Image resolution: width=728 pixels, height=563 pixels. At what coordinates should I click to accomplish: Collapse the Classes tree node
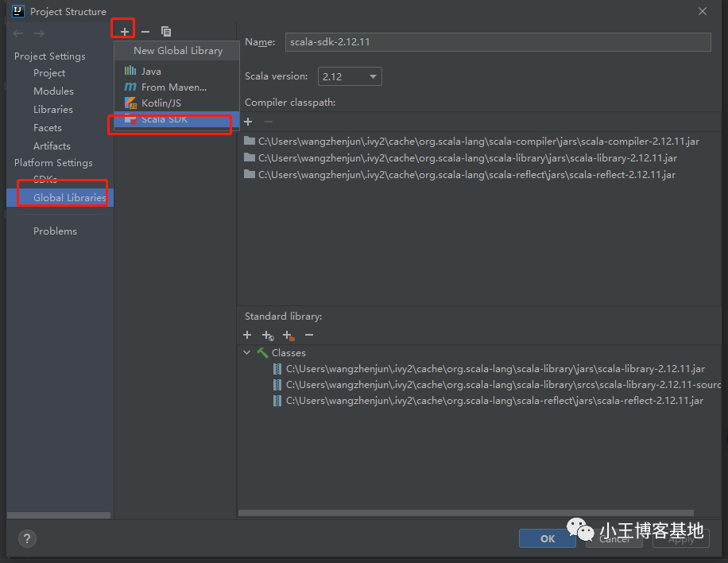tap(247, 352)
